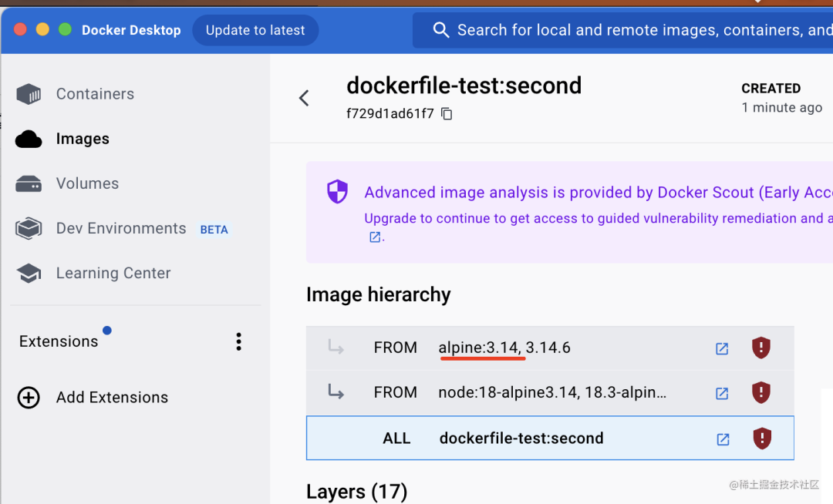
Task: Go to the Learning Center
Action: (113, 274)
